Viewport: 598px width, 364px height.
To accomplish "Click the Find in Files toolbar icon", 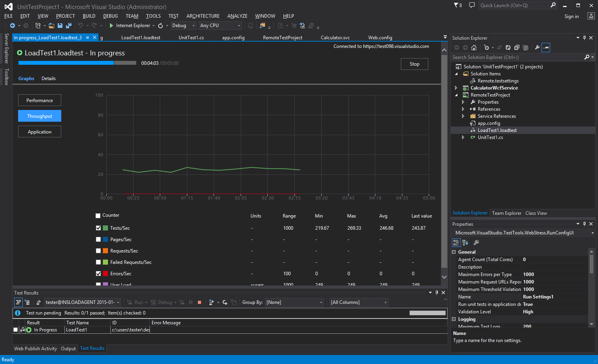I will coord(262,26).
